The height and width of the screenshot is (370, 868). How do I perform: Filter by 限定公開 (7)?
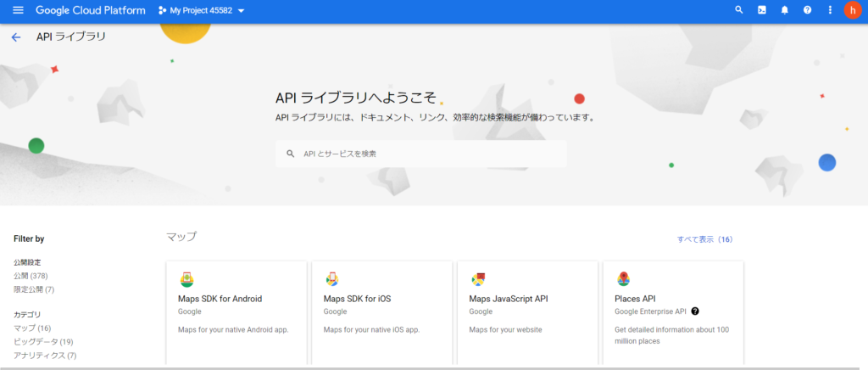(34, 289)
